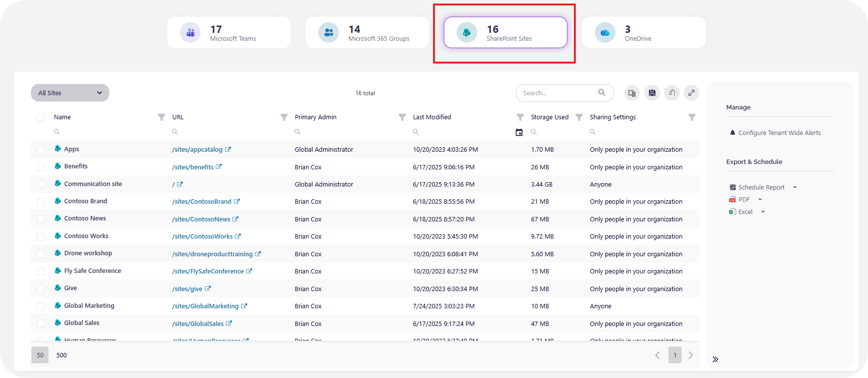
Task: Collapse the right side panel
Action: coord(715,359)
